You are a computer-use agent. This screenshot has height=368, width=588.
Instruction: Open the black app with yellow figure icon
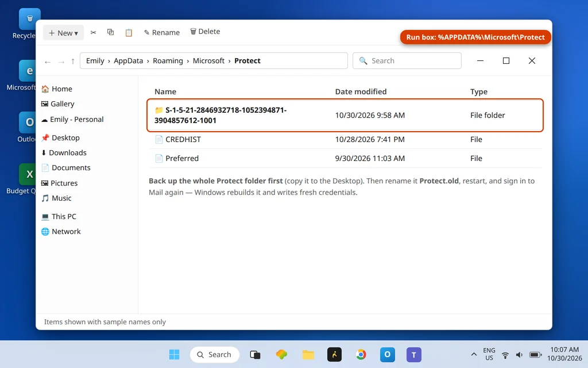(335, 354)
